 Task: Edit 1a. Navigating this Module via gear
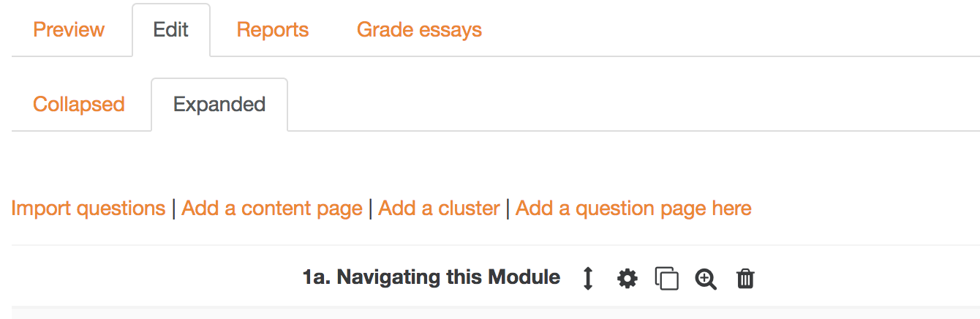pos(627,279)
